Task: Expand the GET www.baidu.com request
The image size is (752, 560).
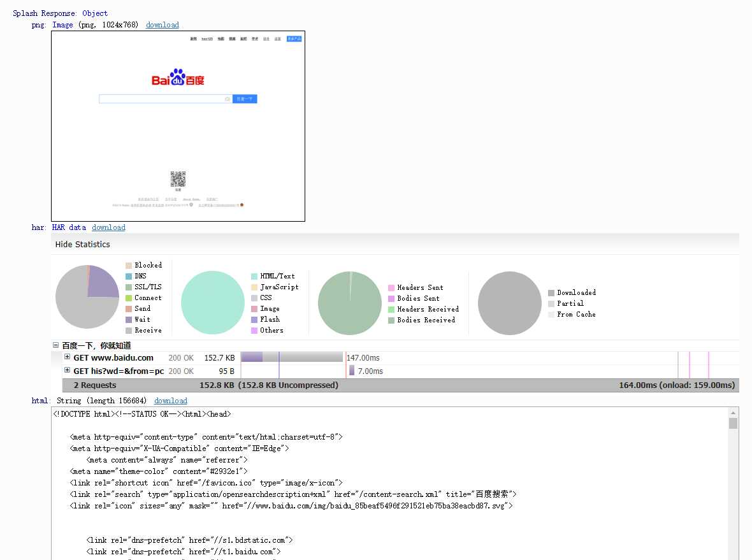Action: tap(67, 357)
